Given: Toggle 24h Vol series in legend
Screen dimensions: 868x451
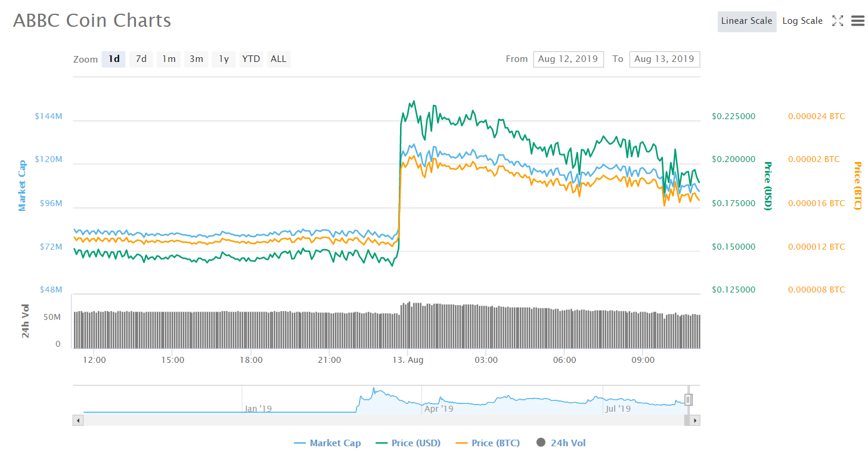Looking at the screenshot, I should [x=561, y=443].
